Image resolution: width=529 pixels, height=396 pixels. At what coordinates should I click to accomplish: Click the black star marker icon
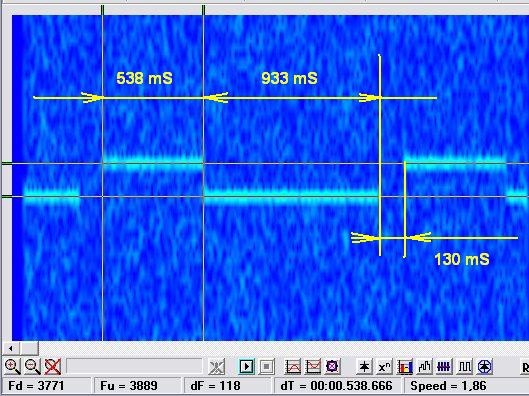coord(364,366)
